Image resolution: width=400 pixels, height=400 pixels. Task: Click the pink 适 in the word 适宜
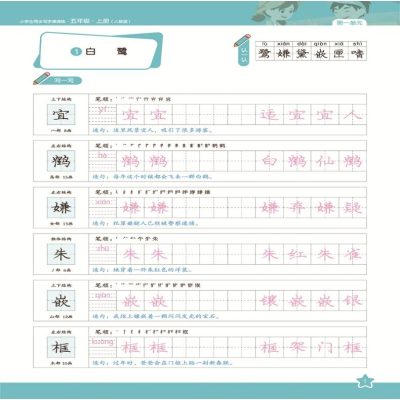(269, 115)
